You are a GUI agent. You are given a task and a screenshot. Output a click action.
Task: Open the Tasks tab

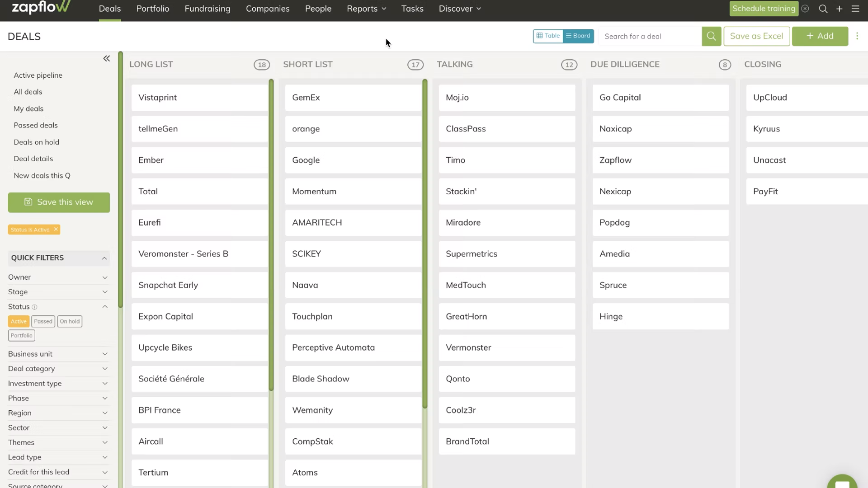[x=412, y=9]
